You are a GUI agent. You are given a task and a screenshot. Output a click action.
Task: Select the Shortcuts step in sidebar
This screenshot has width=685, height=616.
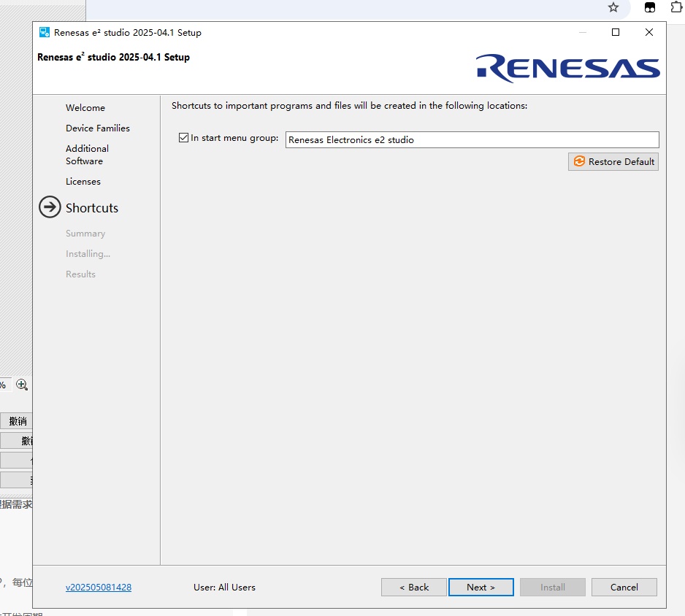coord(92,208)
